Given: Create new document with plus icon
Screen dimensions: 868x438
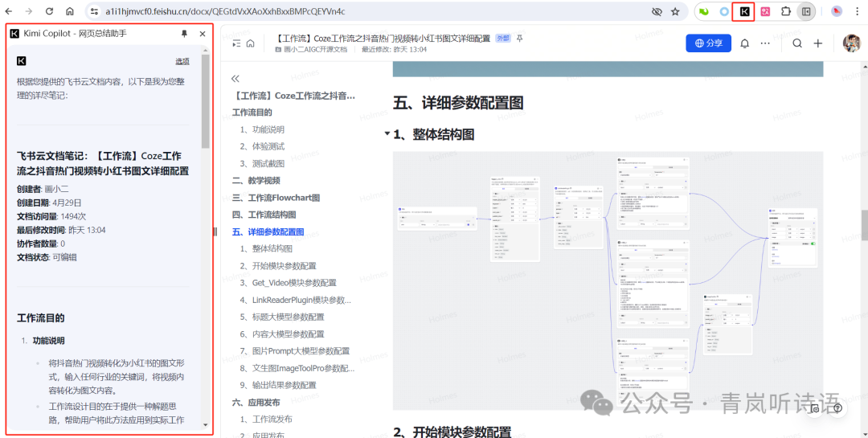Looking at the screenshot, I should 817,43.
